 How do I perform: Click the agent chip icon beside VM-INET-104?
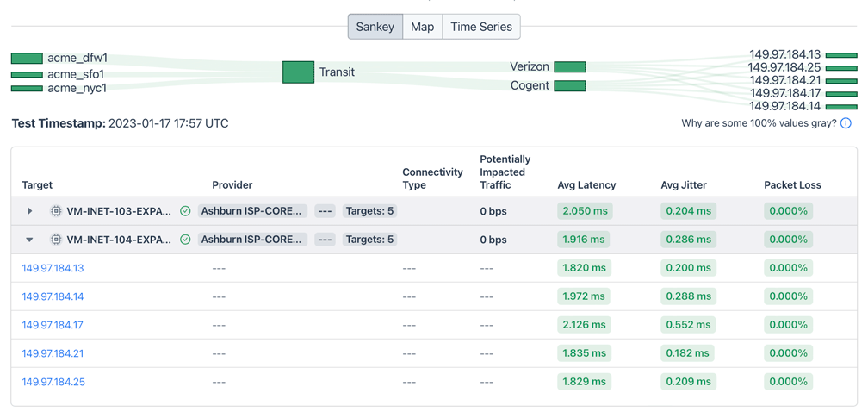click(56, 240)
